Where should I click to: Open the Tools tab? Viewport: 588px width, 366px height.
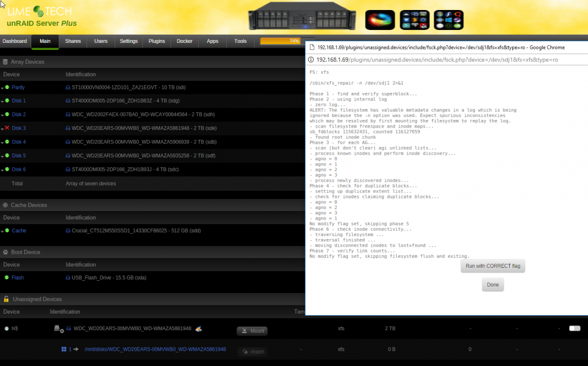pos(240,41)
